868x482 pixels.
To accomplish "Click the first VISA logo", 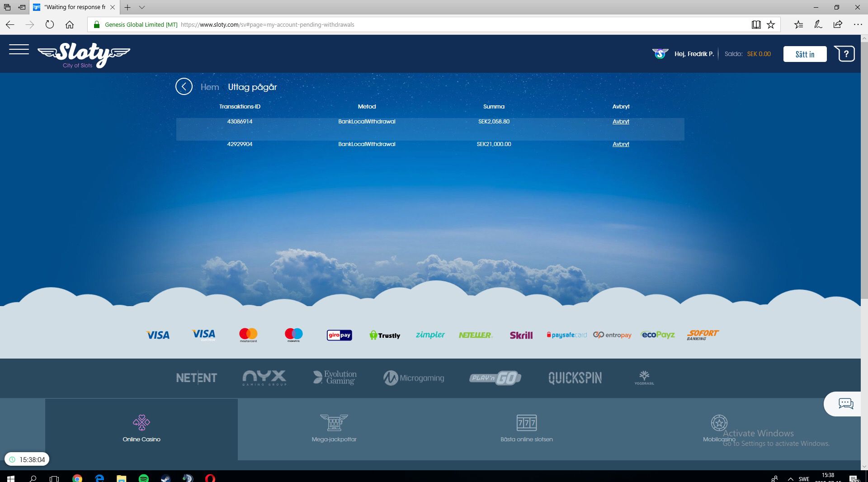I will tap(158, 335).
